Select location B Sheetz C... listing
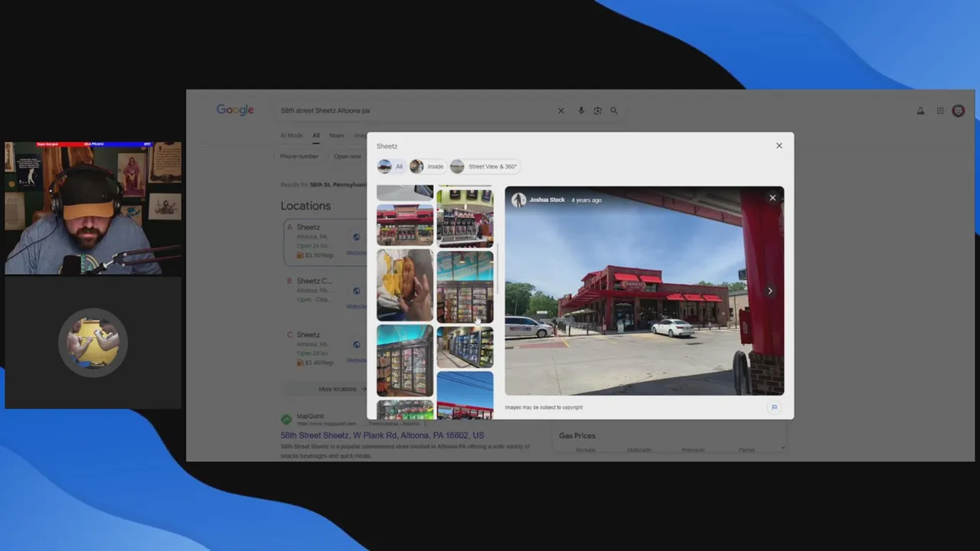Viewport: 980px width, 551px height. pyautogui.click(x=325, y=290)
